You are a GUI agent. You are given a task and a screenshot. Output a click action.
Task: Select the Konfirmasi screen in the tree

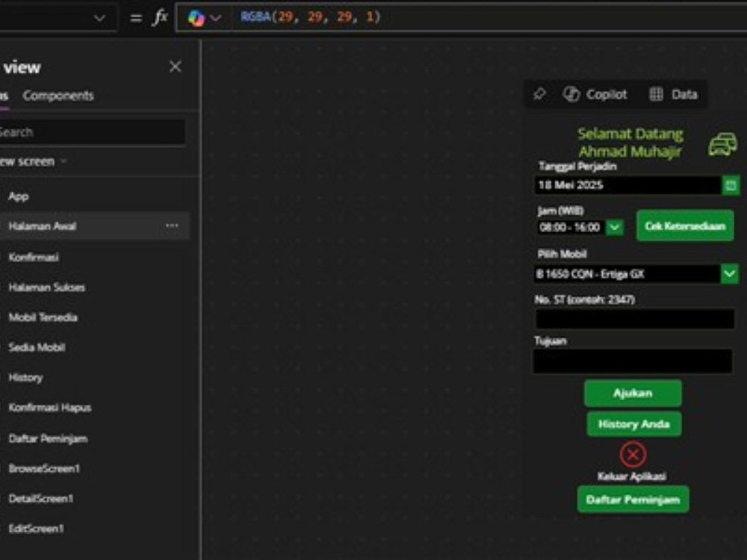tap(33, 257)
